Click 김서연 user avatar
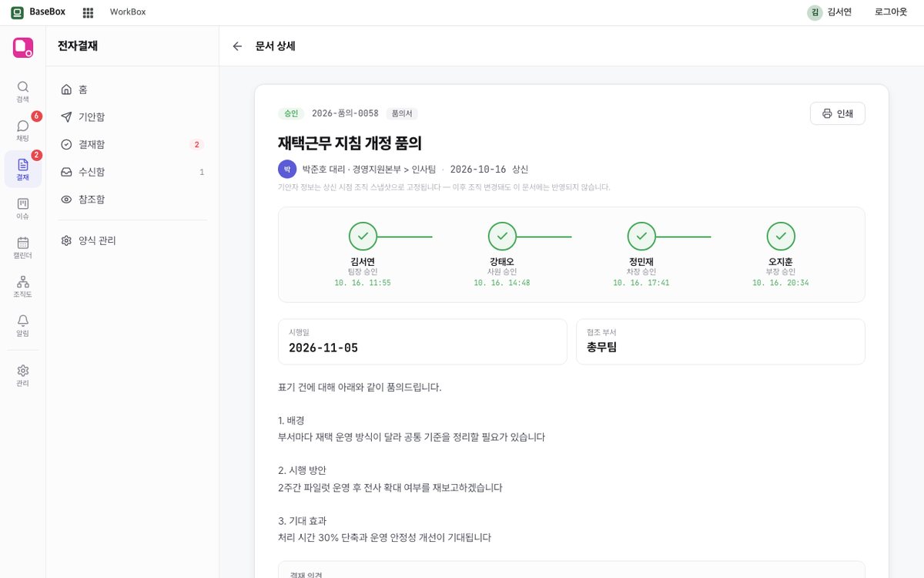 click(815, 12)
